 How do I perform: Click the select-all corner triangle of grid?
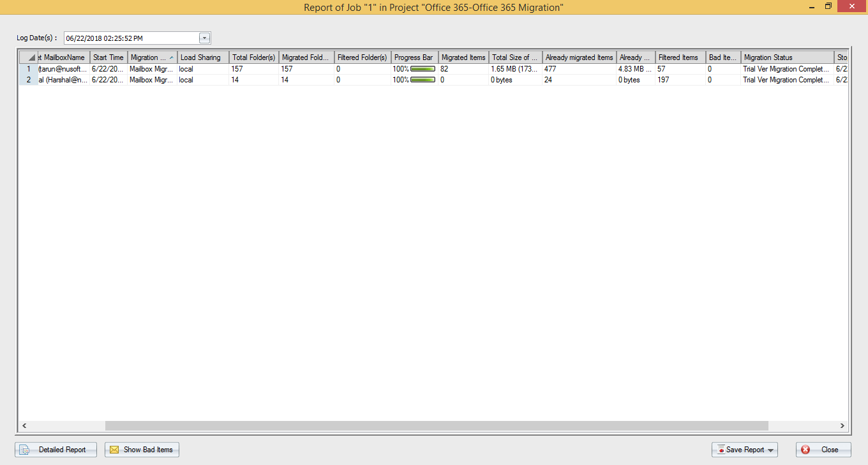coord(32,57)
